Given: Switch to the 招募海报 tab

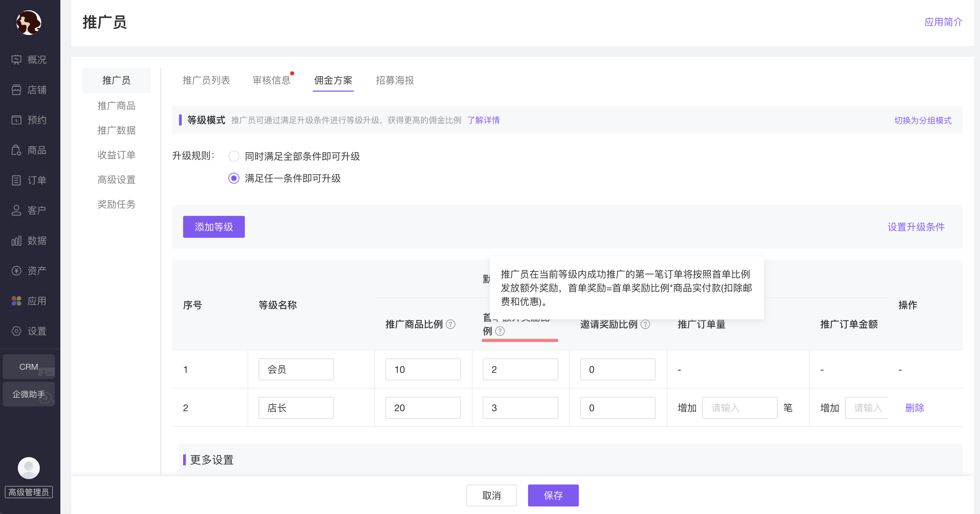Looking at the screenshot, I should point(395,80).
